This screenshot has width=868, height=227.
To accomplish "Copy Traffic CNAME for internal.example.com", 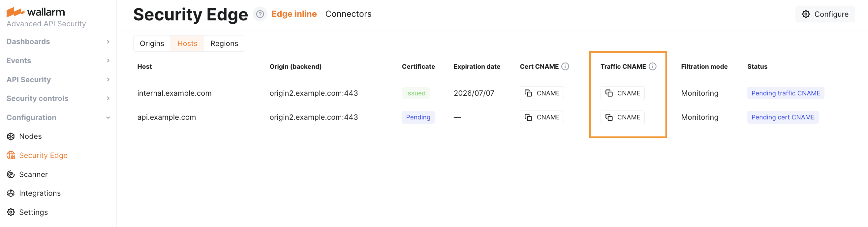I will [x=622, y=93].
